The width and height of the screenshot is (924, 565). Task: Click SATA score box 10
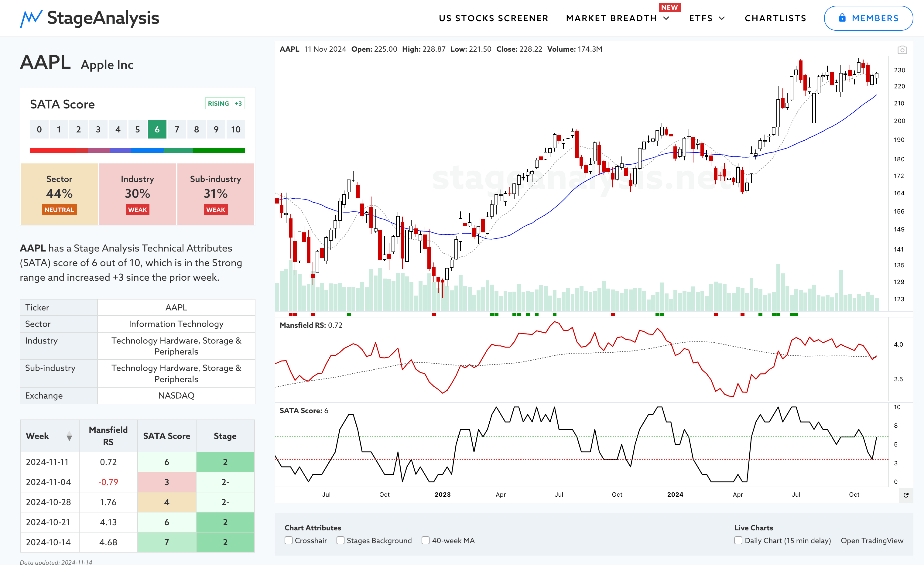pos(235,129)
